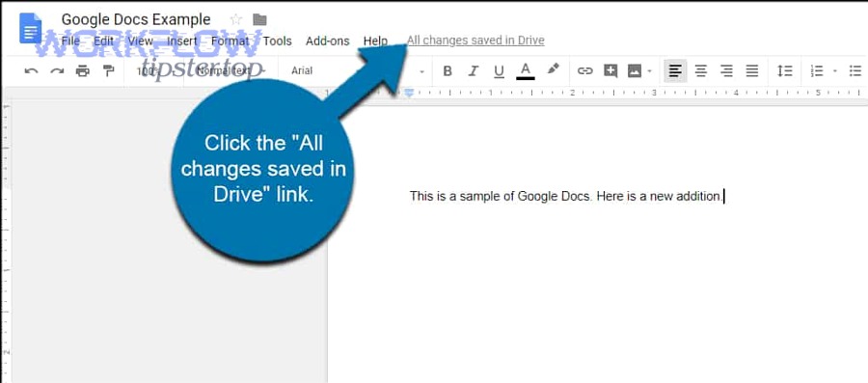Expand the insert image dropdown arrow

pyautogui.click(x=649, y=71)
